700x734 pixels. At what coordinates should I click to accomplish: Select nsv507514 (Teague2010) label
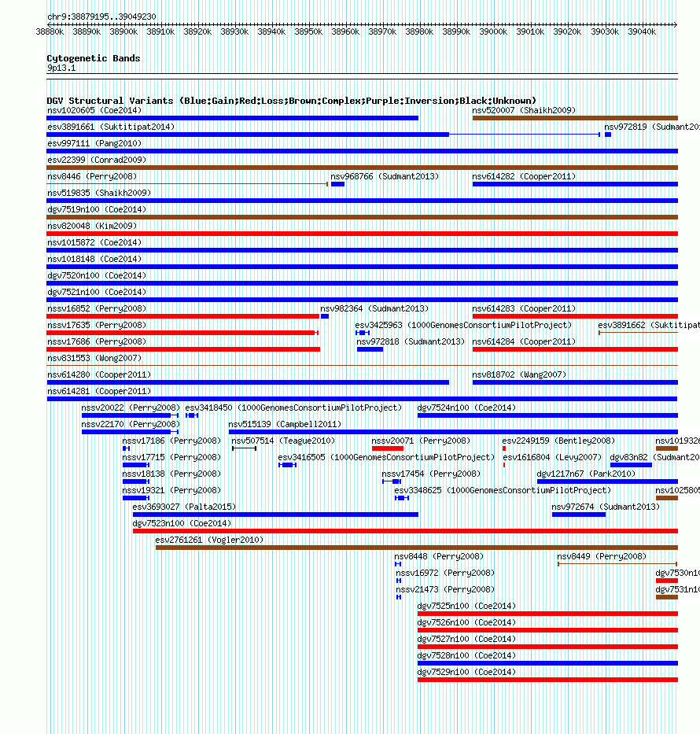click(x=283, y=441)
